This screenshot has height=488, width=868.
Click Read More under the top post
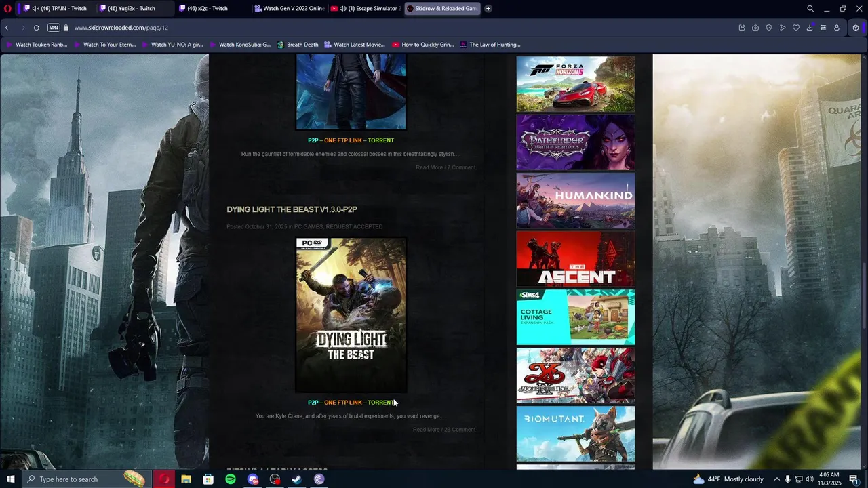tap(429, 167)
